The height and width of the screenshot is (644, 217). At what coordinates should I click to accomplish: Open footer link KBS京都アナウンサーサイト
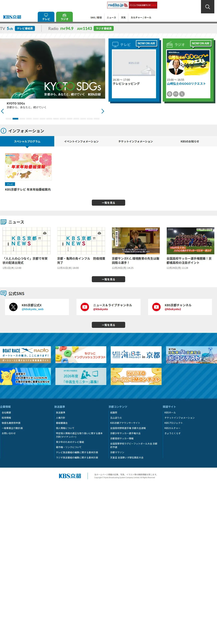[125, 423]
